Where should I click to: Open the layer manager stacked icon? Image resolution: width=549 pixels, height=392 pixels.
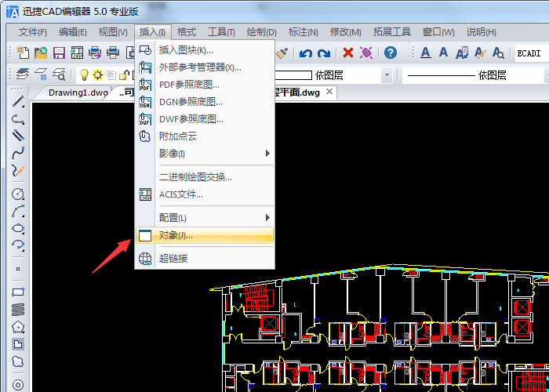pyautogui.click(x=23, y=74)
